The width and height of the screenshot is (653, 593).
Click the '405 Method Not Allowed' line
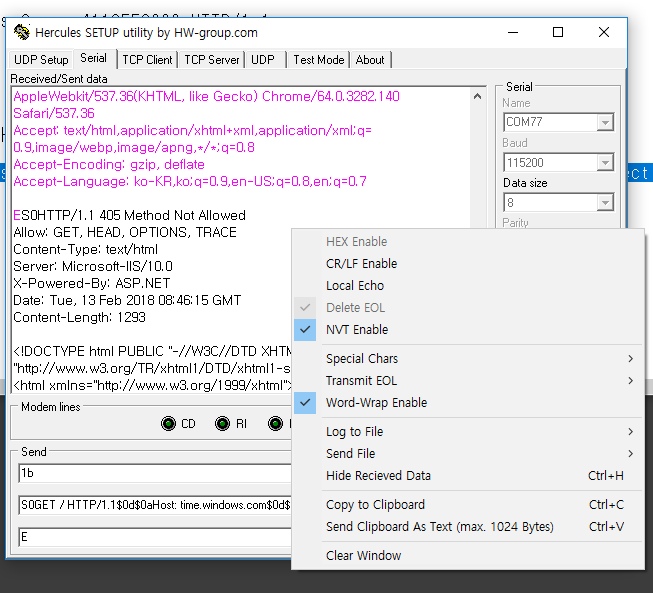pos(130,215)
